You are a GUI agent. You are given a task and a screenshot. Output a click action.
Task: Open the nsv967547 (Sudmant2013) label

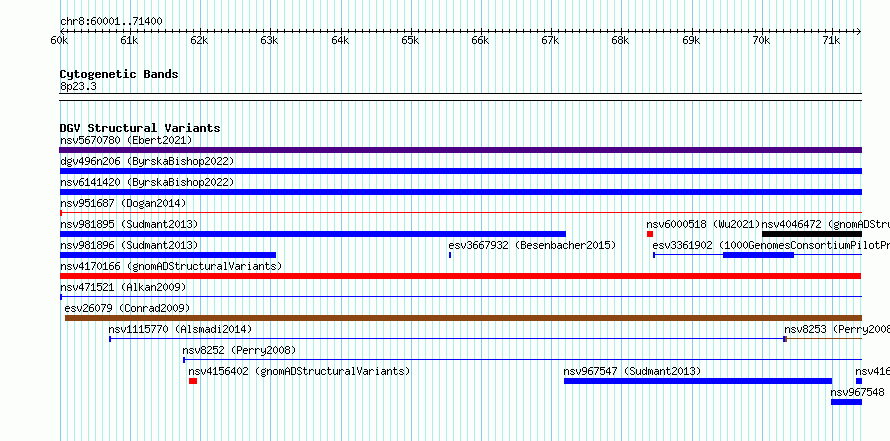(632, 371)
